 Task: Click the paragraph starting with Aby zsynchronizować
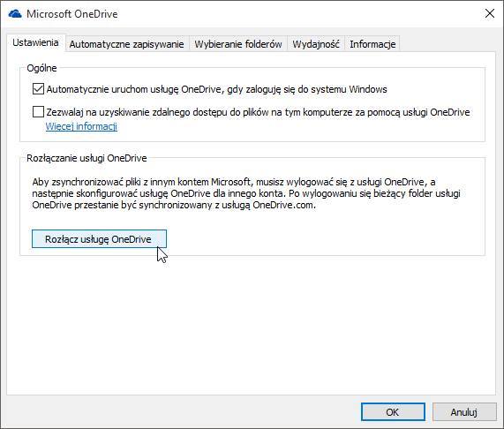pos(246,193)
